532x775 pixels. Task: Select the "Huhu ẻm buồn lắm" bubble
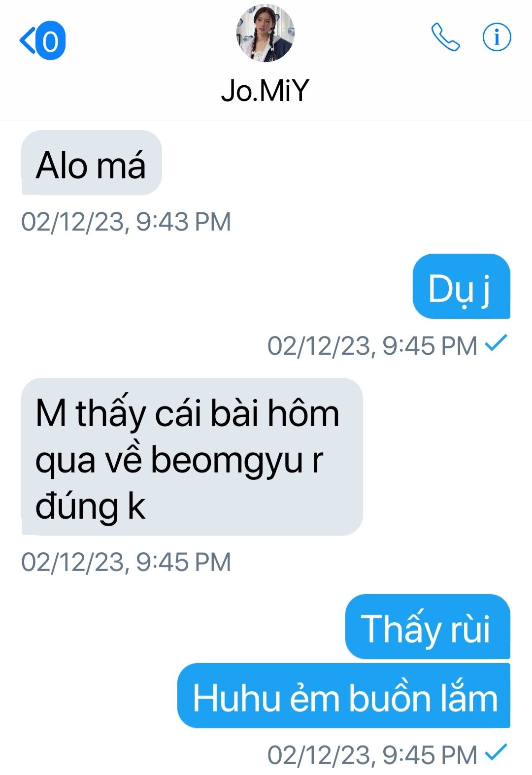344,696
